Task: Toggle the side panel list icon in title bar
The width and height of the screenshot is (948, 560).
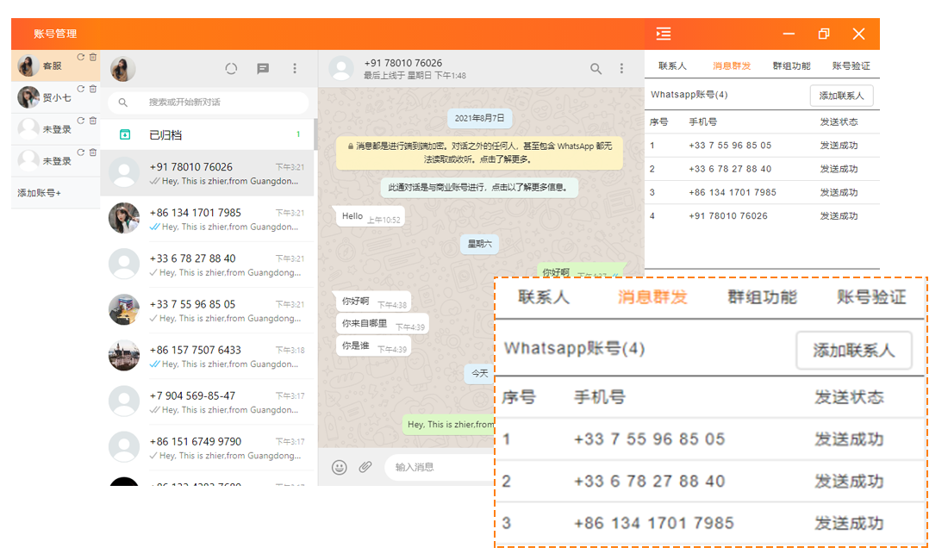Action: tap(664, 34)
